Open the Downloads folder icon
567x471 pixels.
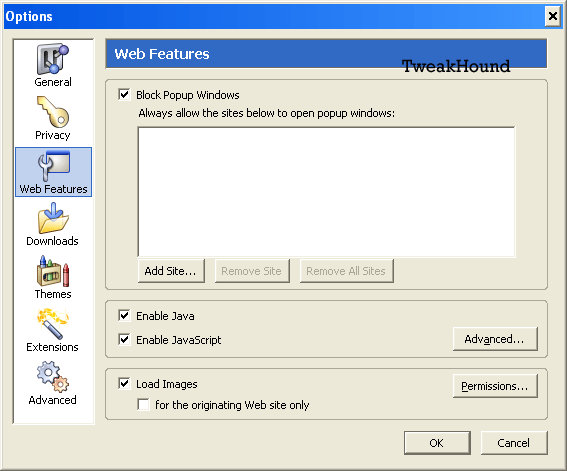click(x=53, y=218)
